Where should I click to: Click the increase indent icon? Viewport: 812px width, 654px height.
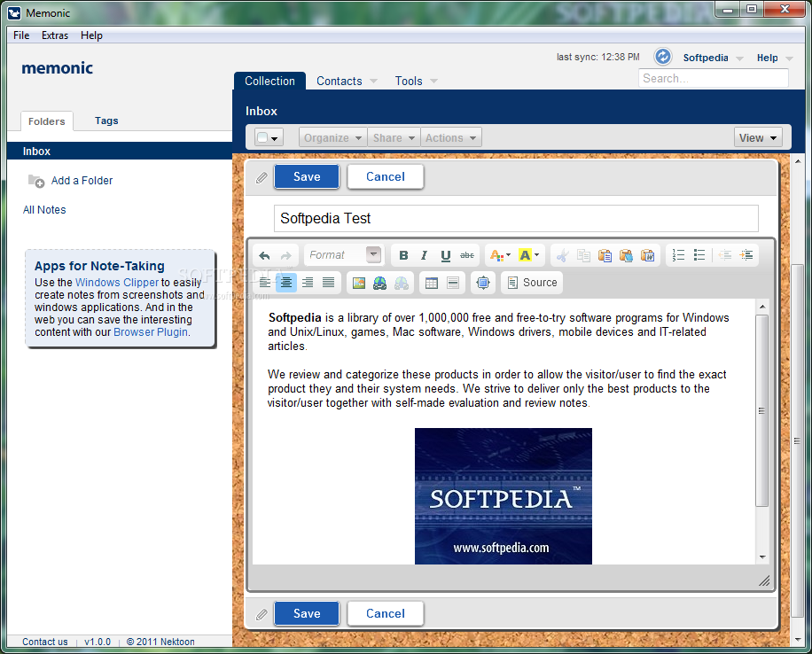coord(746,255)
